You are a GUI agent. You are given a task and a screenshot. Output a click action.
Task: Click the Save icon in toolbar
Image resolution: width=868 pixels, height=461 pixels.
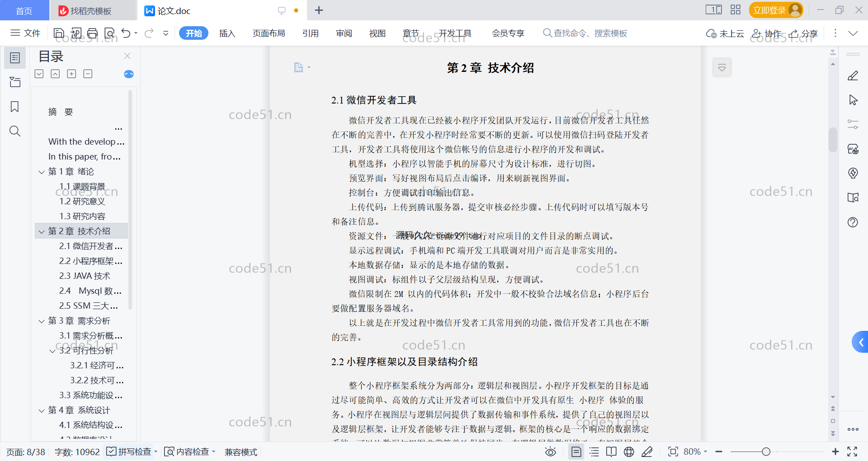(x=59, y=33)
